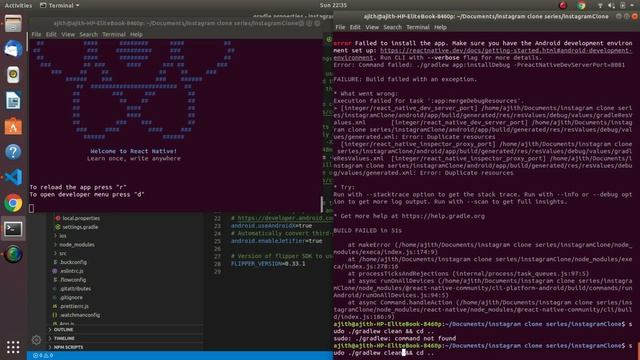
Task: Open network indicator in top bar
Action: tap(600, 5)
